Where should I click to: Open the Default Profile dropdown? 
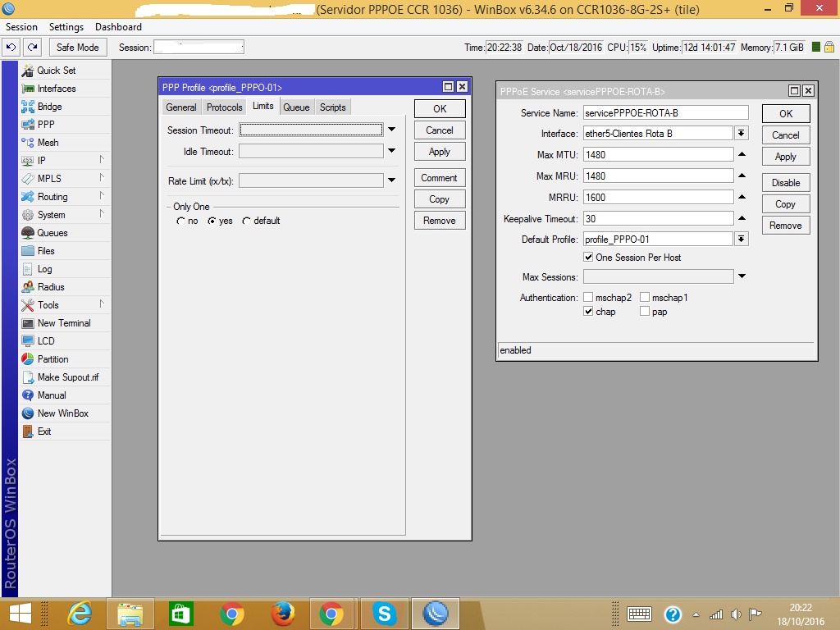tap(741, 240)
